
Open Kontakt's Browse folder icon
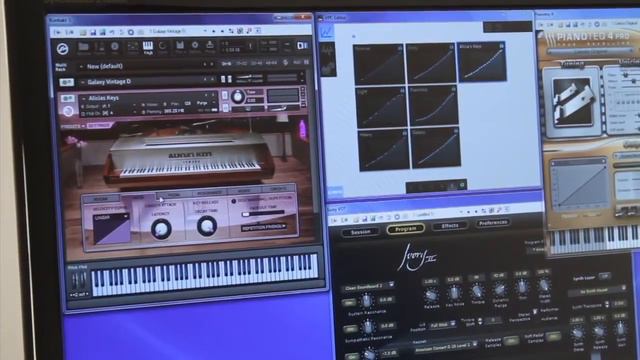coord(84,48)
